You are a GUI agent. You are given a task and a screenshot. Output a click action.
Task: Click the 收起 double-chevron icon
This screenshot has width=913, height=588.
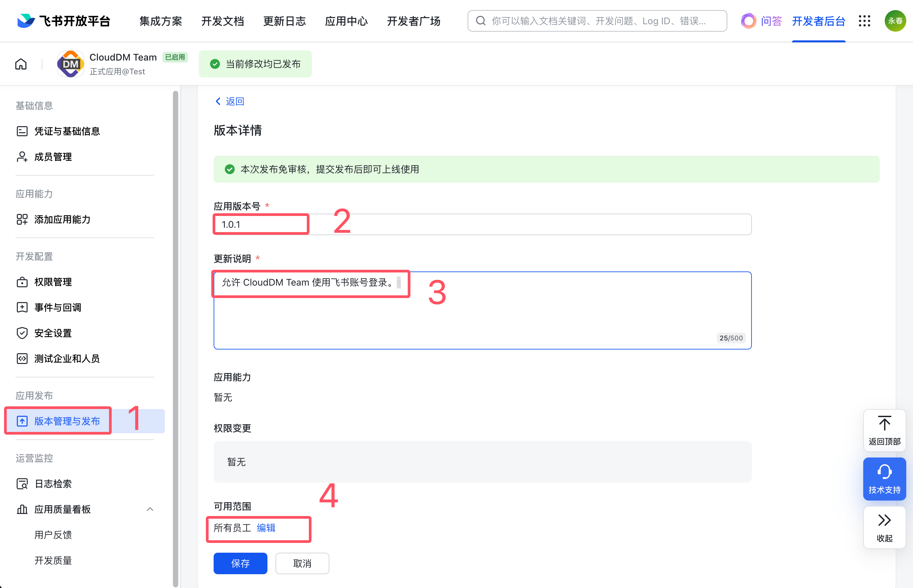click(884, 520)
